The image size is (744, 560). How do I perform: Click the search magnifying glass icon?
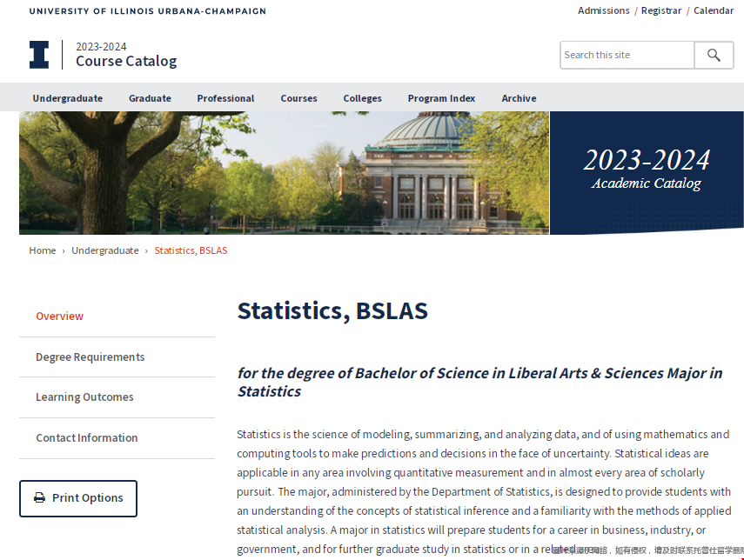pos(714,55)
